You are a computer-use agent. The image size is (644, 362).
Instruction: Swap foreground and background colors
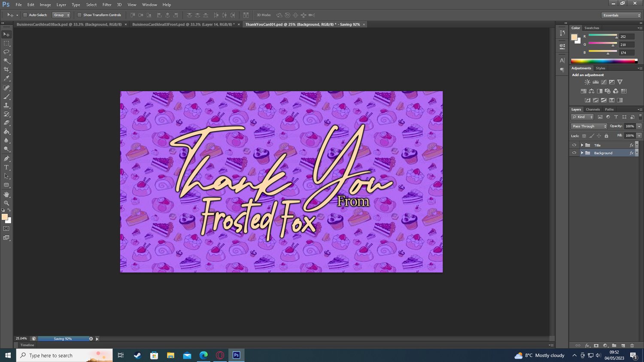pyautogui.click(x=9, y=210)
